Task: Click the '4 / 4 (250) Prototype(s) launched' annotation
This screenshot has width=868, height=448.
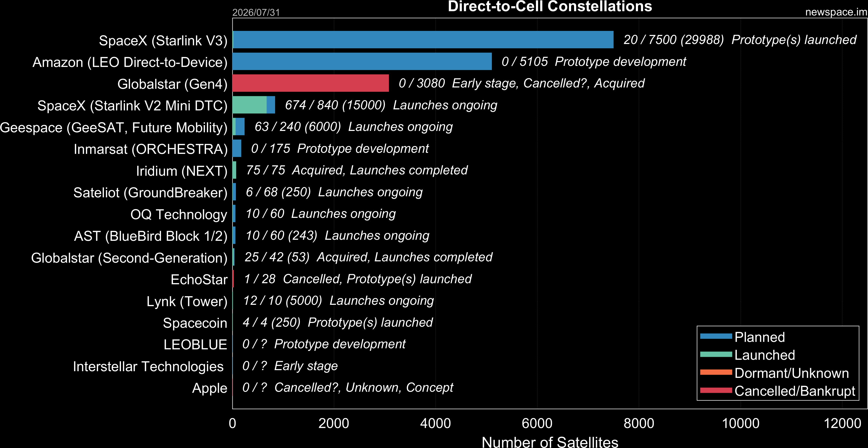Action: pyautogui.click(x=338, y=323)
